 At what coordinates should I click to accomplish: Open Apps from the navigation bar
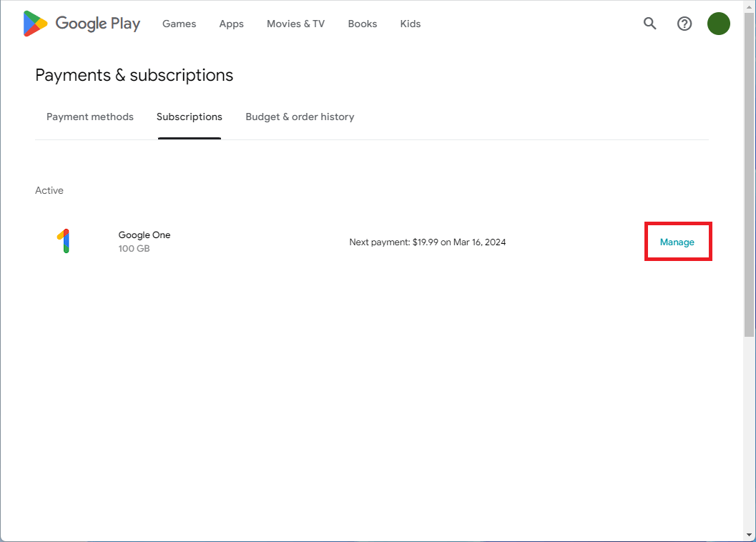click(x=231, y=24)
